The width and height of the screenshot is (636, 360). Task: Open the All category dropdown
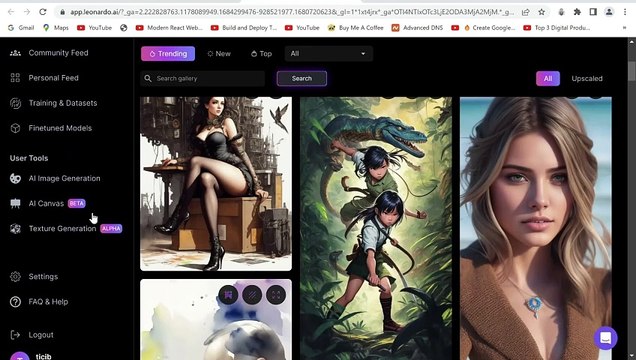pyautogui.click(x=329, y=54)
